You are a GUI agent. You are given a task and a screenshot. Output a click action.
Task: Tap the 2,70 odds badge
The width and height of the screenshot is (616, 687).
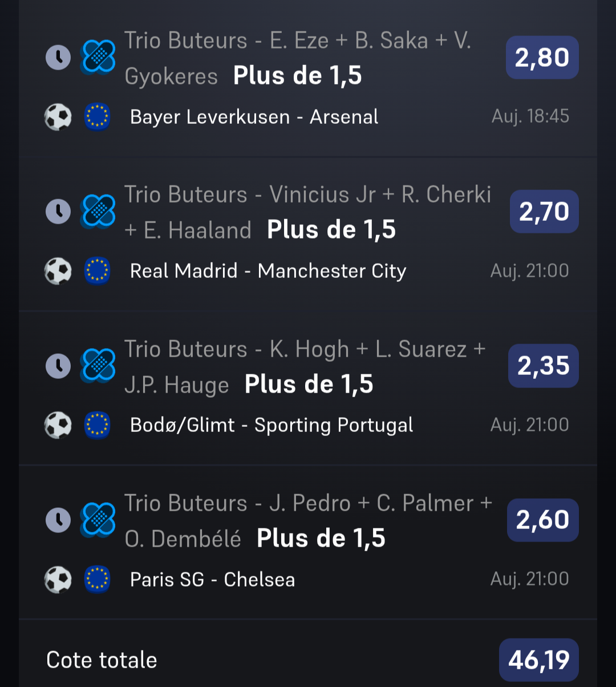point(544,212)
